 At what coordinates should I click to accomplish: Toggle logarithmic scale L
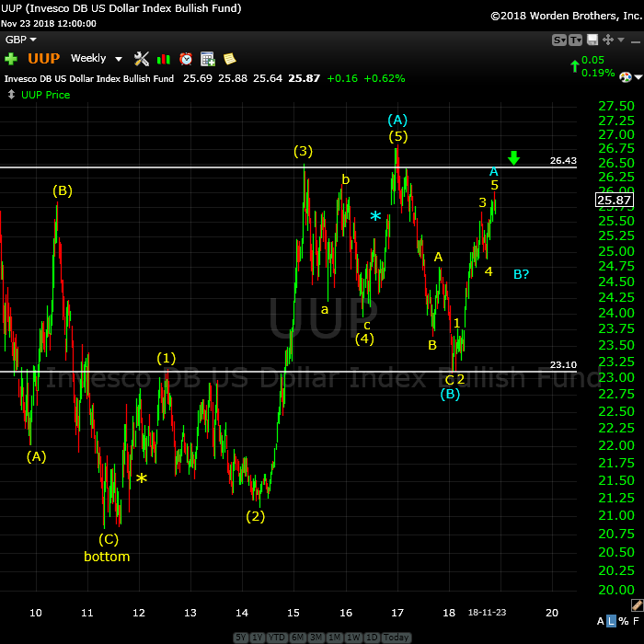pyautogui.click(x=611, y=621)
